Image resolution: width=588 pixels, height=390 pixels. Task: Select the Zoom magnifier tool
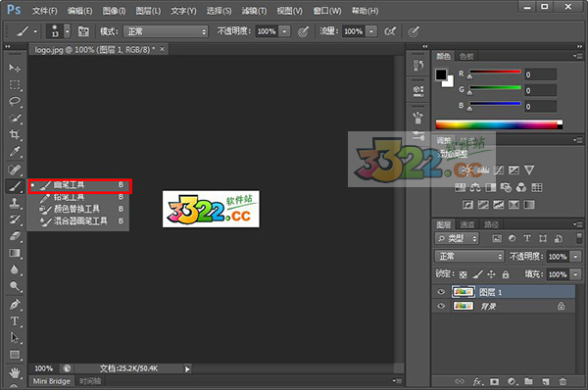click(x=15, y=286)
